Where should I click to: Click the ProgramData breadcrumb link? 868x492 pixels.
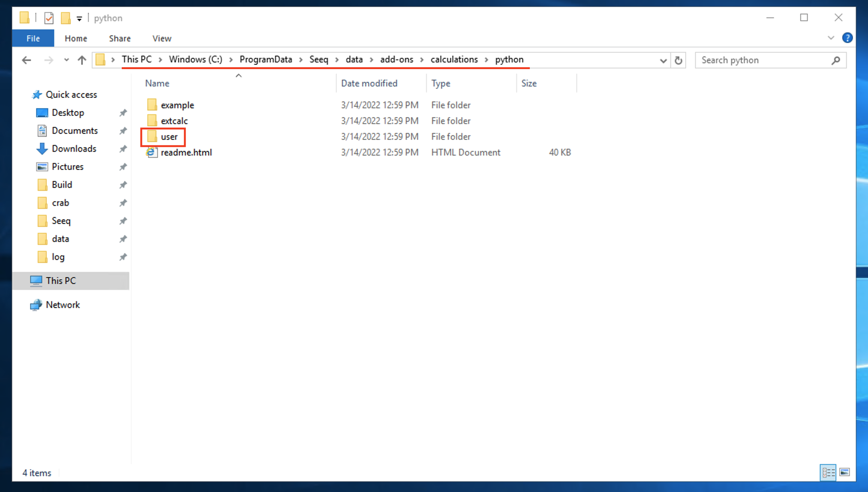[266, 59]
